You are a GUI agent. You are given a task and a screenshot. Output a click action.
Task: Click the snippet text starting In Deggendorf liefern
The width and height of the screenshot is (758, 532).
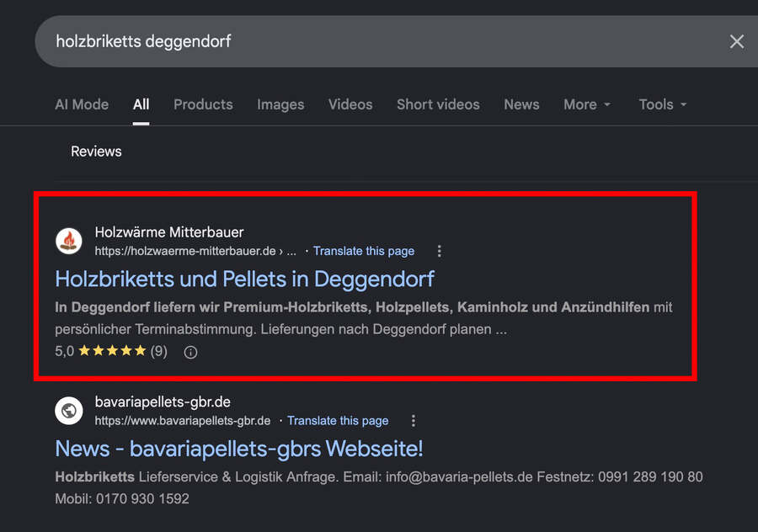coord(364,318)
